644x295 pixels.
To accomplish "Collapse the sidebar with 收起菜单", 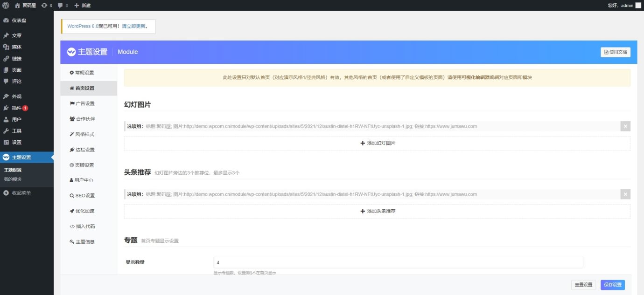I will (x=21, y=193).
